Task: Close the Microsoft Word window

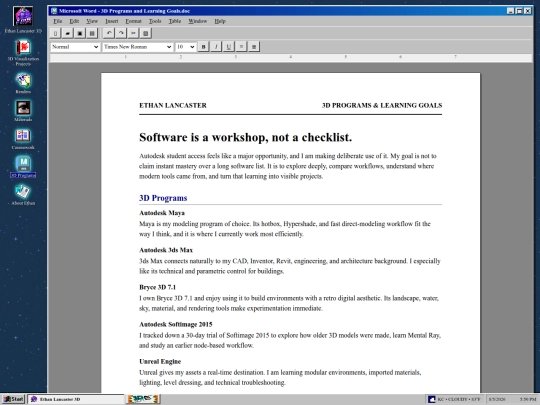Action: pyautogui.click(x=528, y=11)
